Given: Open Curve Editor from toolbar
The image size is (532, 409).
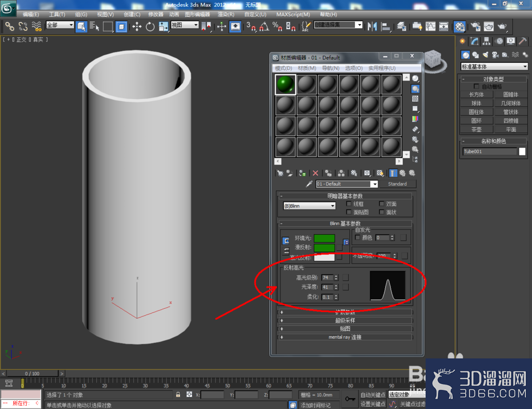Looking at the screenshot, I should (x=430, y=26).
